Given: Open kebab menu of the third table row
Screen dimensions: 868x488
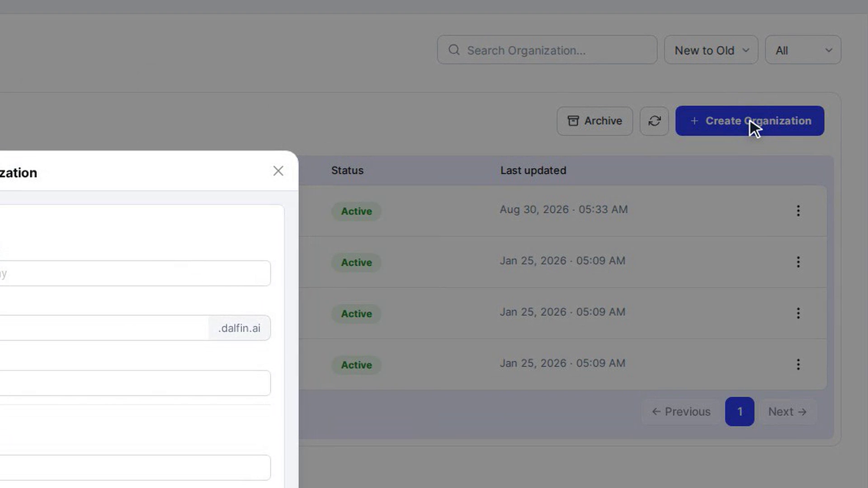Looking at the screenshot, I should point(798,313).
